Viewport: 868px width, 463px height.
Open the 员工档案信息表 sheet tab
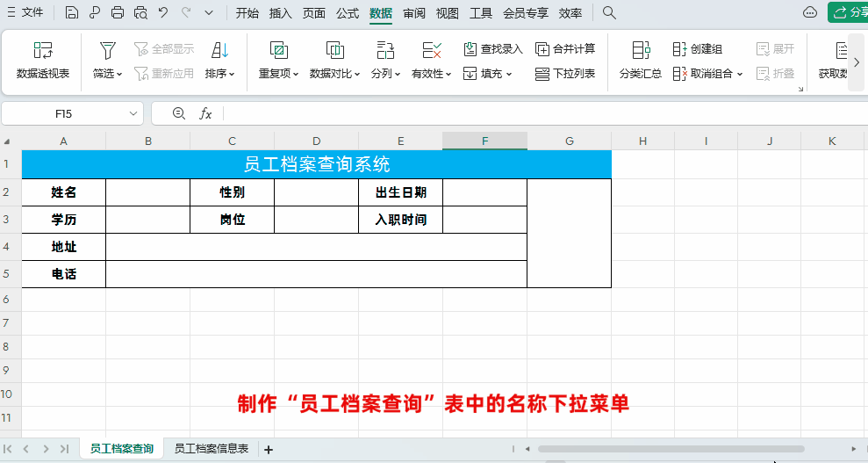pos(212,449)
